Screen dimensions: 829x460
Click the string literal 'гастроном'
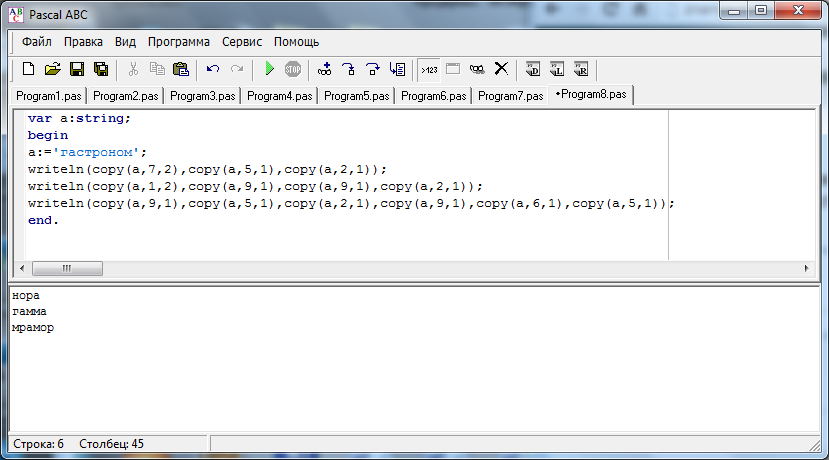coord(96,152)
